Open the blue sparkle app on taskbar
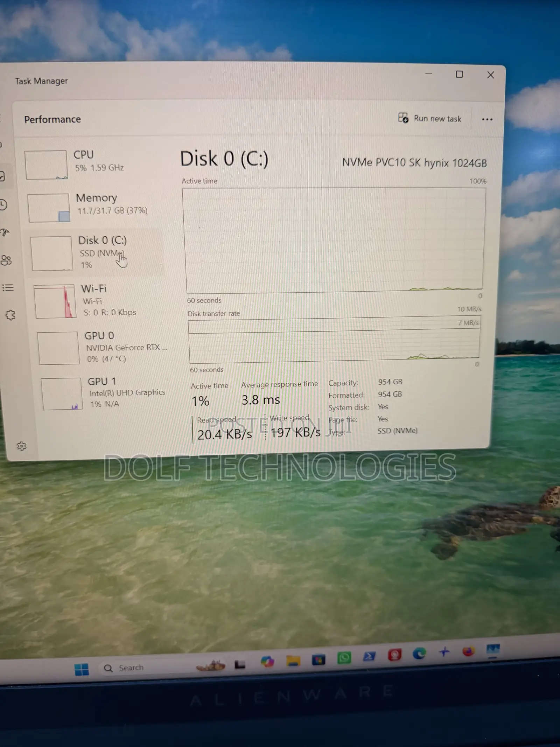Viewport: 560px width, 747px height. (444, 652)
